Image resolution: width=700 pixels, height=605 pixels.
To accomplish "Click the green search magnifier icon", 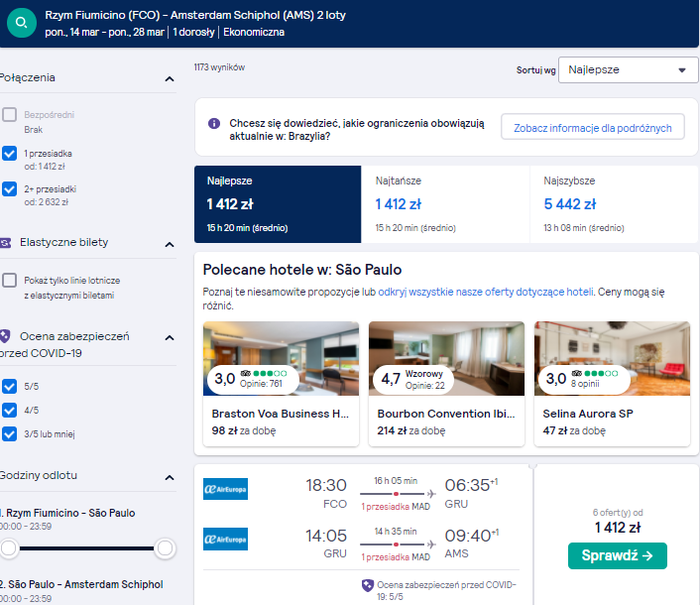I will [22, 23].
